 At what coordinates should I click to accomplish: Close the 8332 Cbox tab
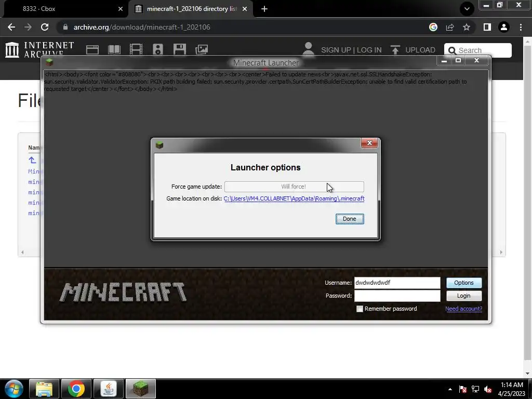coord(120,9)
